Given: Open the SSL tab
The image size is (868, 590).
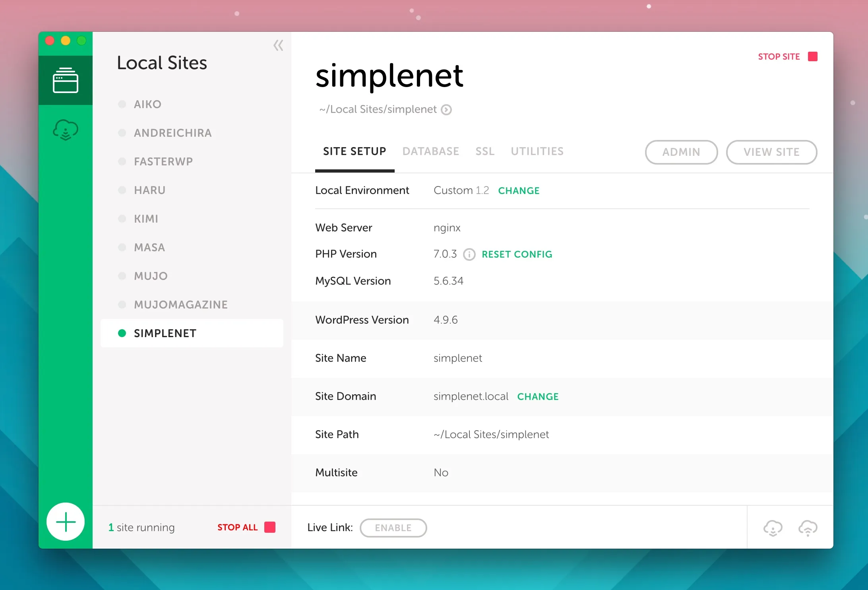Looking at the screenshot, I should coord(485,151).
